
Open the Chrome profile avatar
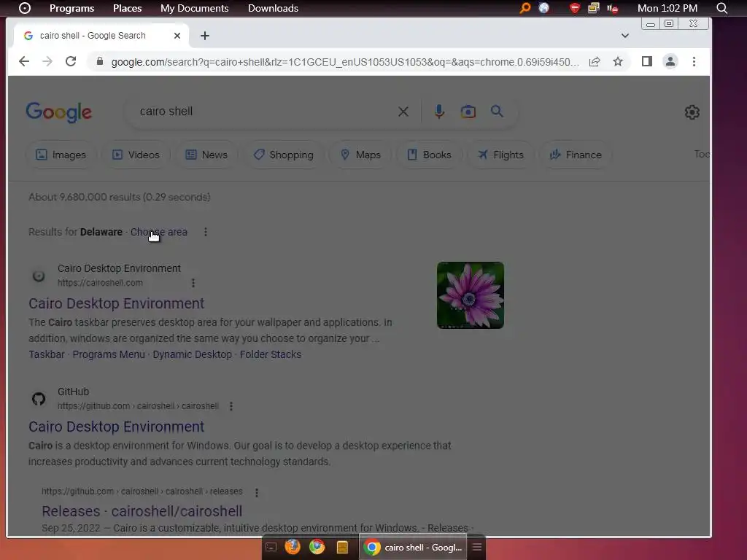[x=670, y=61]
